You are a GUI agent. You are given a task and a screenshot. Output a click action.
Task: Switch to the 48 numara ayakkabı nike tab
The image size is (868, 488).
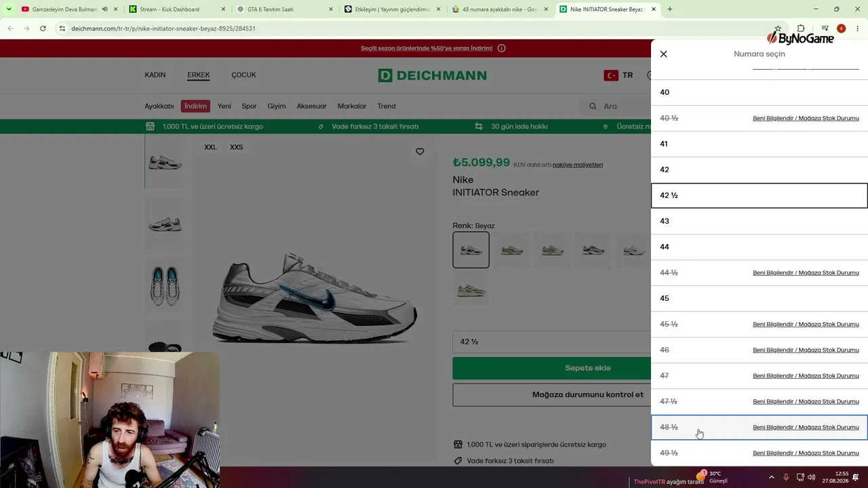pyautogui.click(x=500, y=9)
